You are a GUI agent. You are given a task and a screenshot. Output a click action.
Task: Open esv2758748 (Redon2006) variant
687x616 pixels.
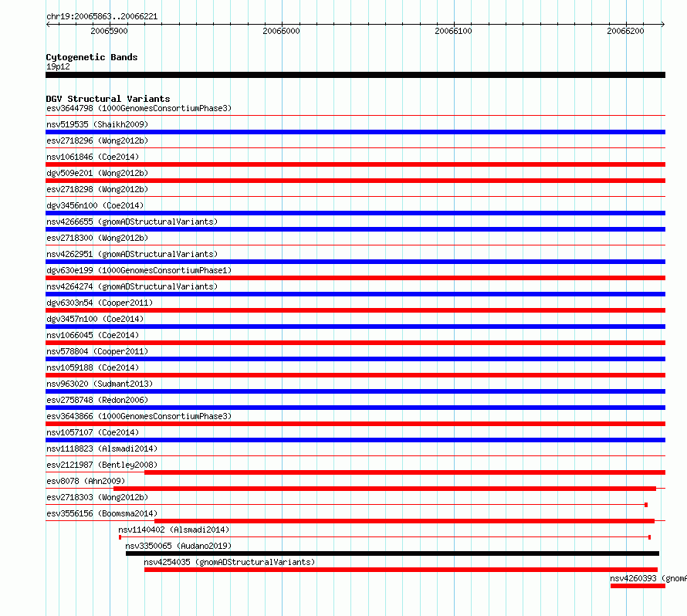(97, 400)
